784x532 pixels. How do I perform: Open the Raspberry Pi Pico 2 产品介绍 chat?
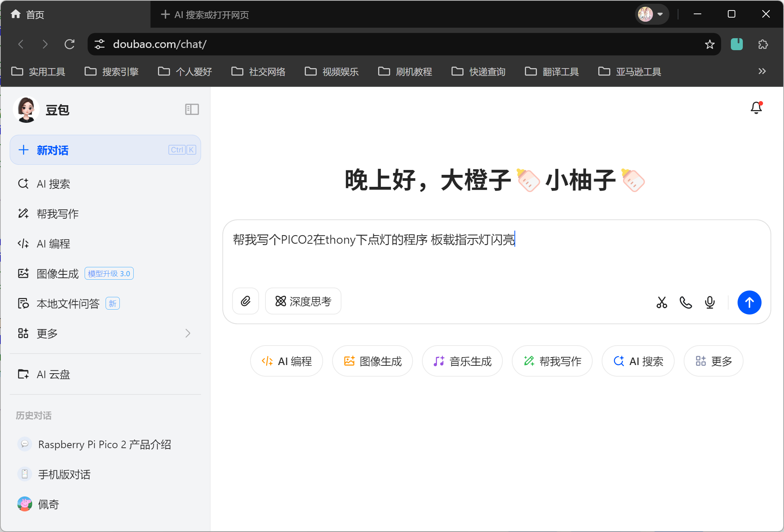[x=105, y=444]
